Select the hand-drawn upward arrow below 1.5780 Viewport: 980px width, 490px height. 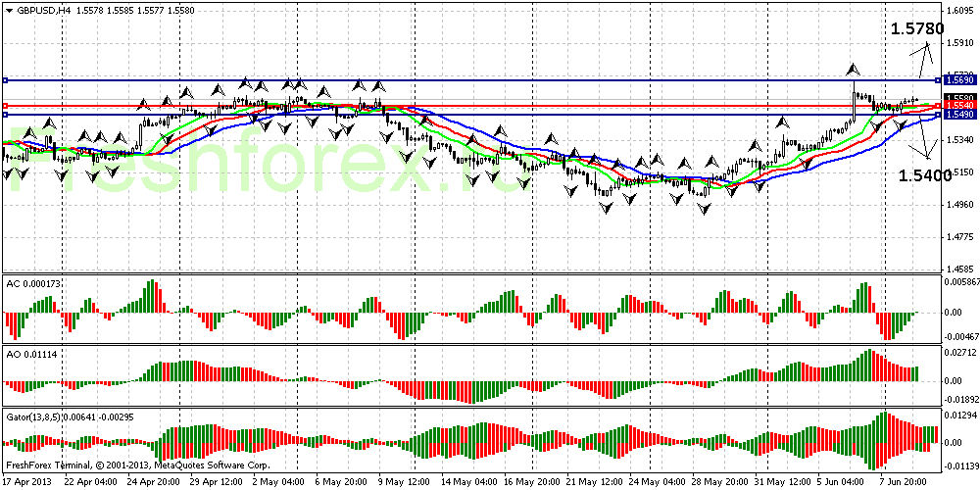click(922, 64)
